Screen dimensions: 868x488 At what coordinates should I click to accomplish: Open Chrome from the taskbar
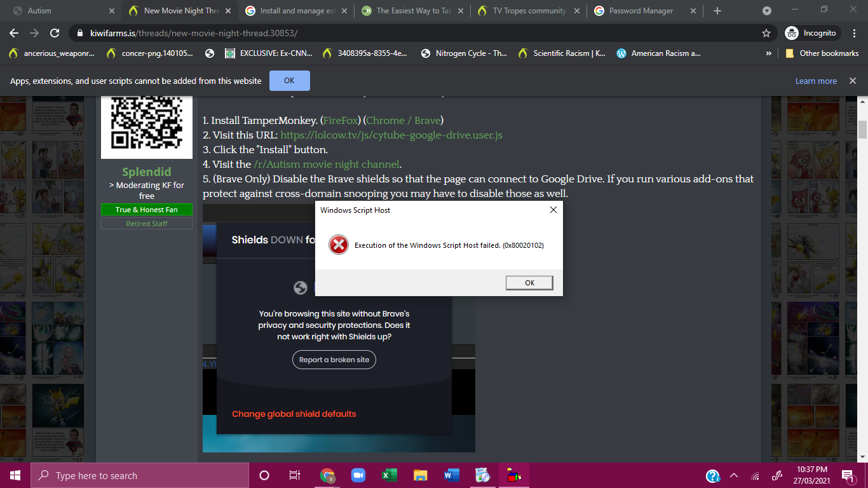(x=327, y=475)
